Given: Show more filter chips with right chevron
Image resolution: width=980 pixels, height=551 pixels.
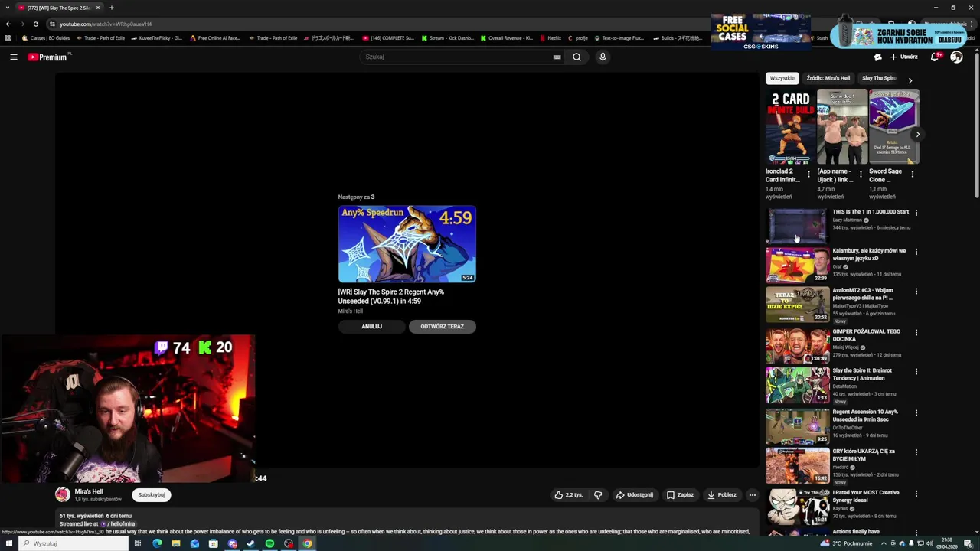Looking at the screenshot, I should coord(910,80).
